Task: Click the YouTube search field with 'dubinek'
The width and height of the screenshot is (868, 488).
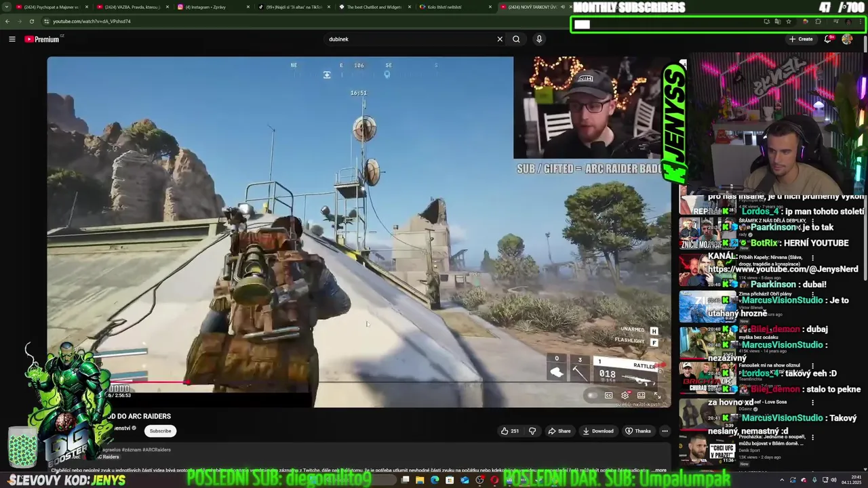Action: [410, 39]
